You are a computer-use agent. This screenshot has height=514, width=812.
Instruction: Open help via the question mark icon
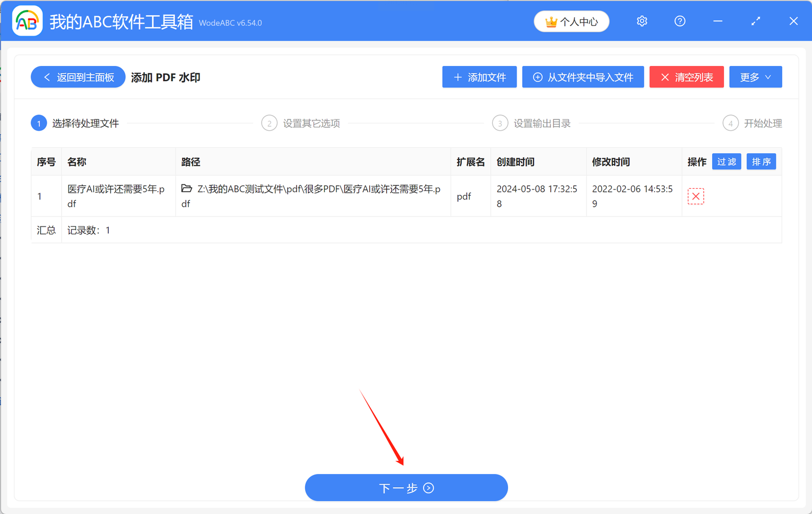point(680,21)
